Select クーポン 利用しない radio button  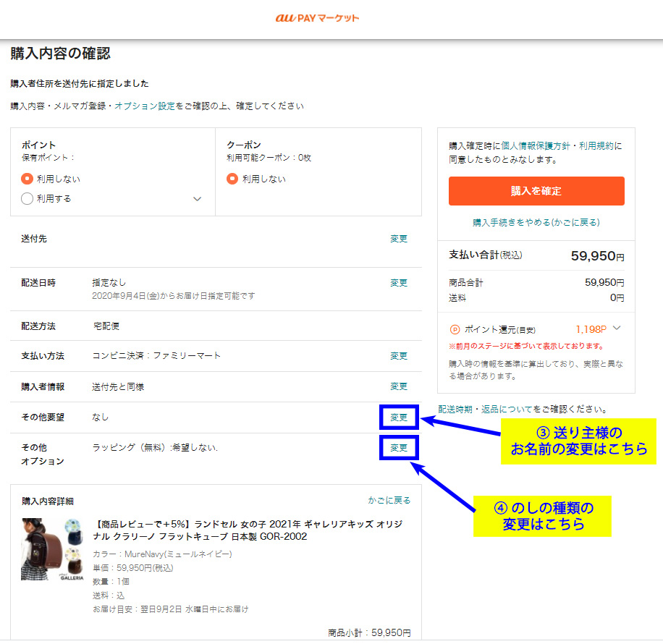click(x=232, y=179)
